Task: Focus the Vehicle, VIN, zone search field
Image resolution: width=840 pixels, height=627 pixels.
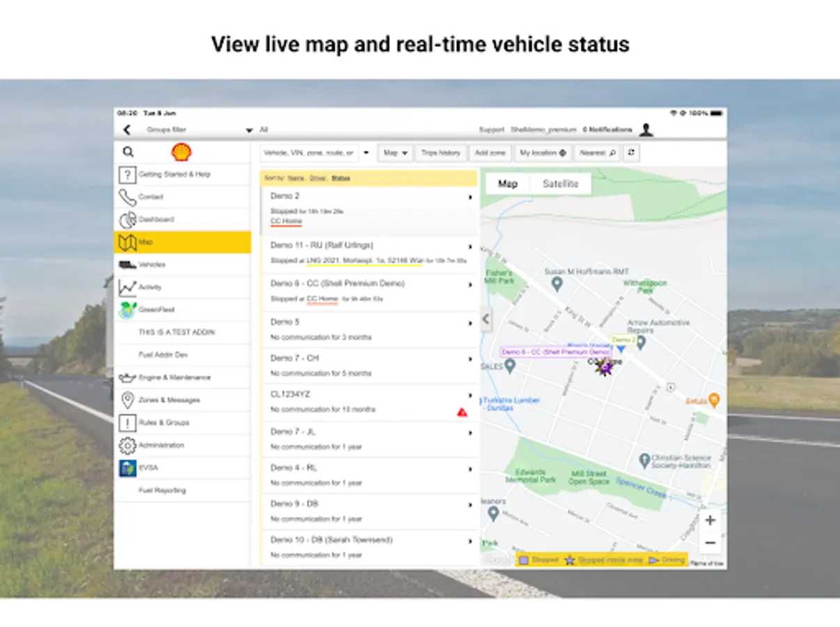Action: (x=309, y=153)
